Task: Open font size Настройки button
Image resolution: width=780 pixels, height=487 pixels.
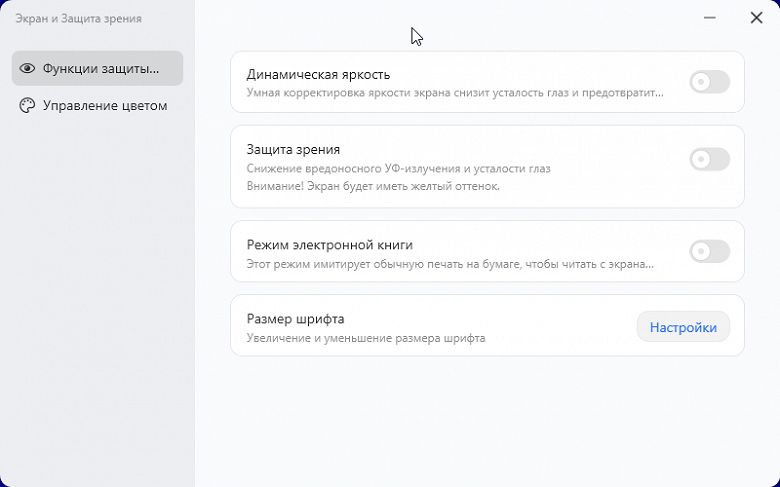Action: [683, 327]
